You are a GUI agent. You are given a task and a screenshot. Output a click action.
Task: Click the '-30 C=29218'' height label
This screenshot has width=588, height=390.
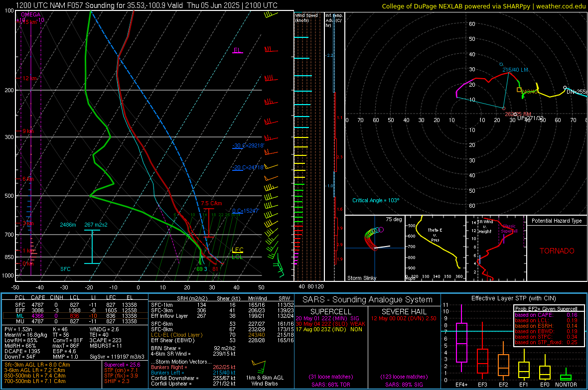click(248, 145)
